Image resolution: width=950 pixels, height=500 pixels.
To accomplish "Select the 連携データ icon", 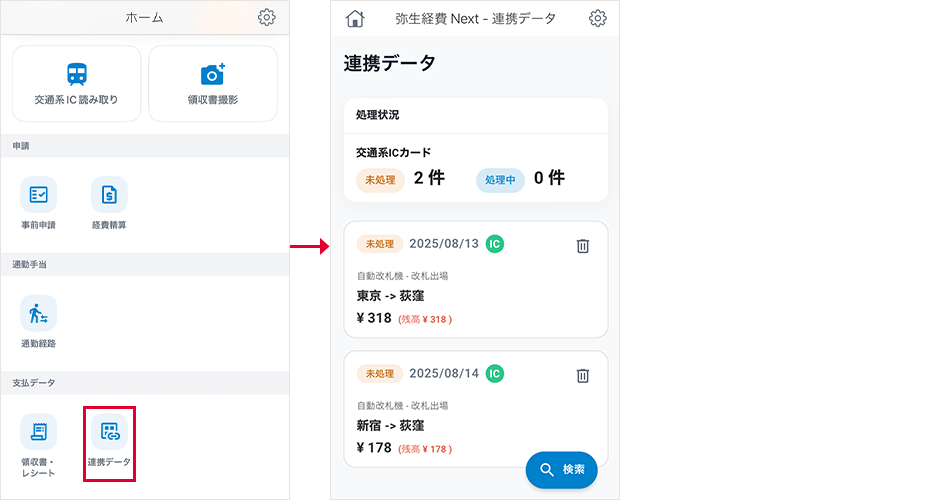I will point(109,432).
